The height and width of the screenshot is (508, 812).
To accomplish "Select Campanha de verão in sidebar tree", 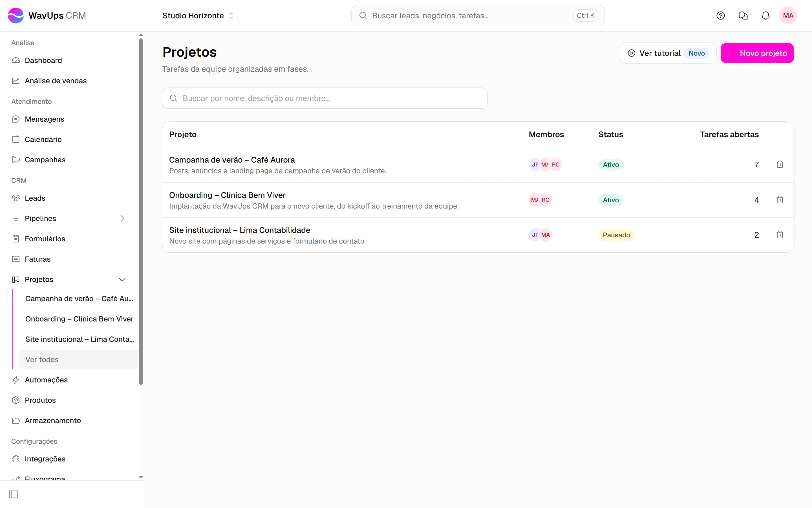I will tap(78, 299).
